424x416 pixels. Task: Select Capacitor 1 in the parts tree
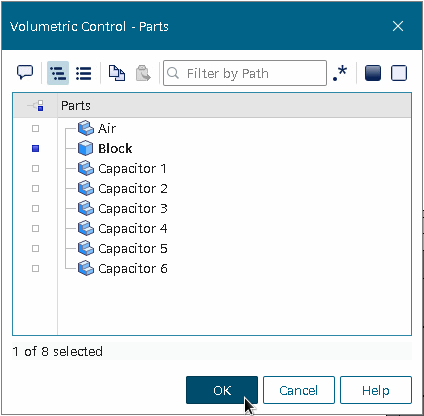click(x=132, y=168)
